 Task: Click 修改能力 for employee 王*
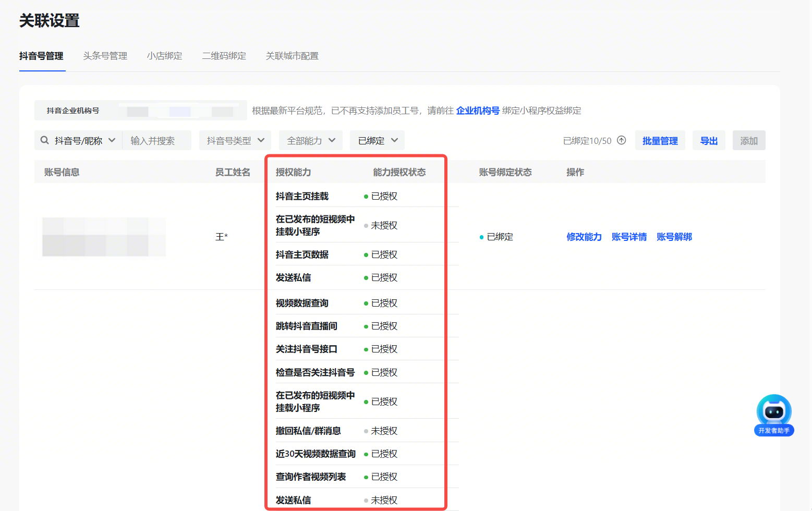(584, 237)
